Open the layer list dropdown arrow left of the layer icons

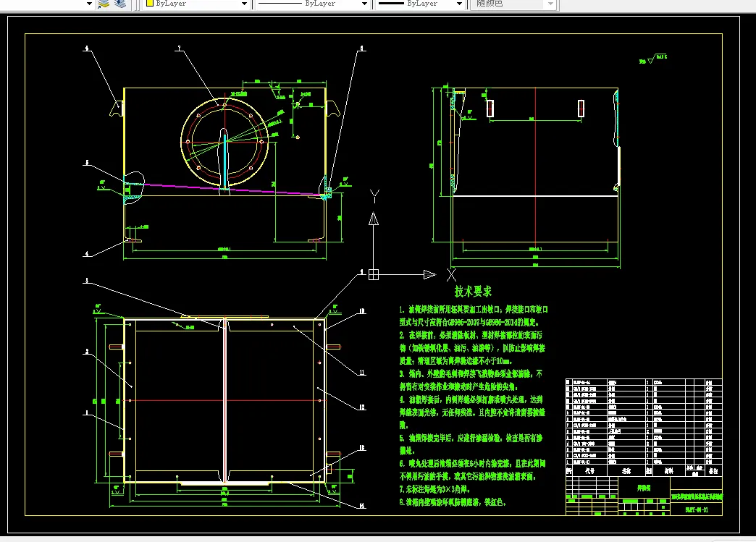(89, 4)
